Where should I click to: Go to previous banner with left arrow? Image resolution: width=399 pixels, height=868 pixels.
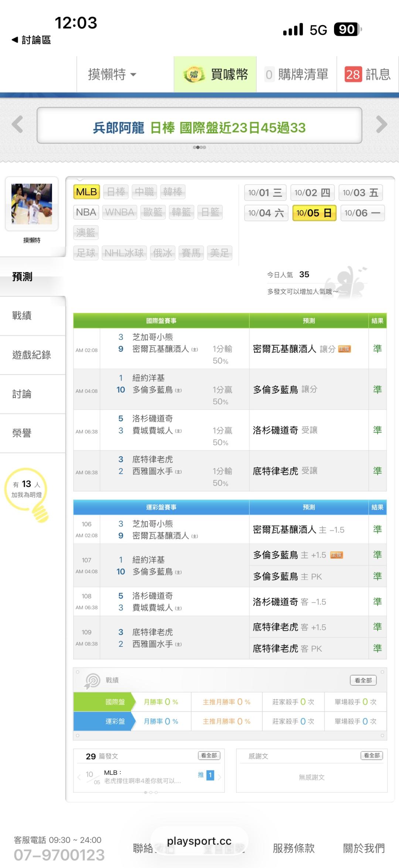17,124
